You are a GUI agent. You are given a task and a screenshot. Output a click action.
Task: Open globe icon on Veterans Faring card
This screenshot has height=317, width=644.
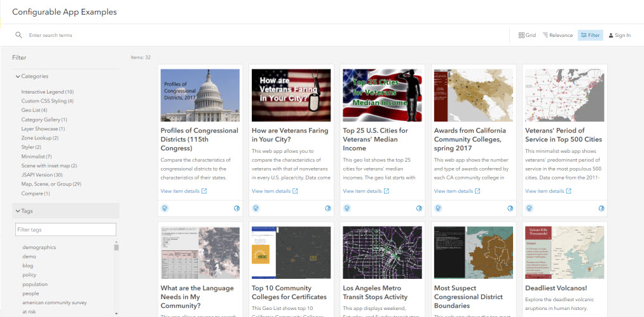pyautogui.click(x=328, y=208)
